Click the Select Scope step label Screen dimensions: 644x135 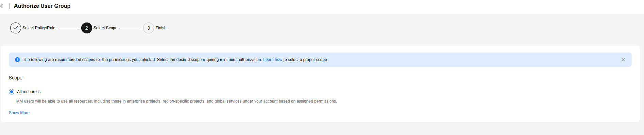[x=105, y=28]
